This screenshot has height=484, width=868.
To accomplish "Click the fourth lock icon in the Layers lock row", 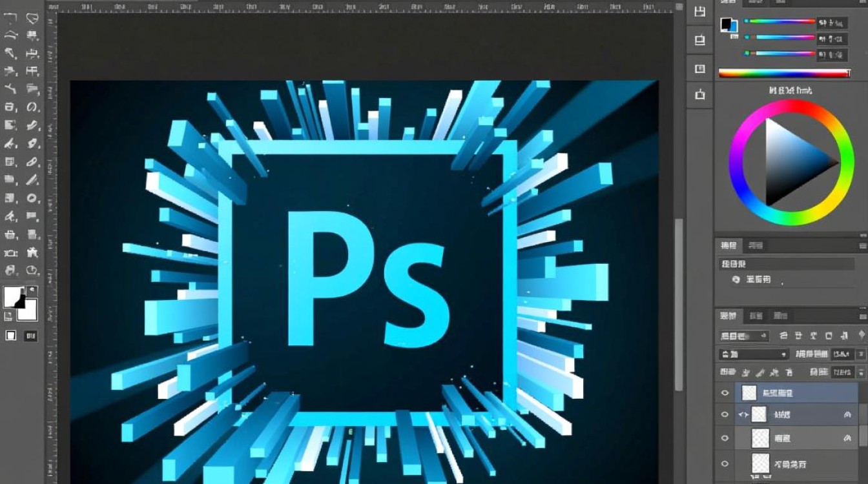I will (789, 372).
